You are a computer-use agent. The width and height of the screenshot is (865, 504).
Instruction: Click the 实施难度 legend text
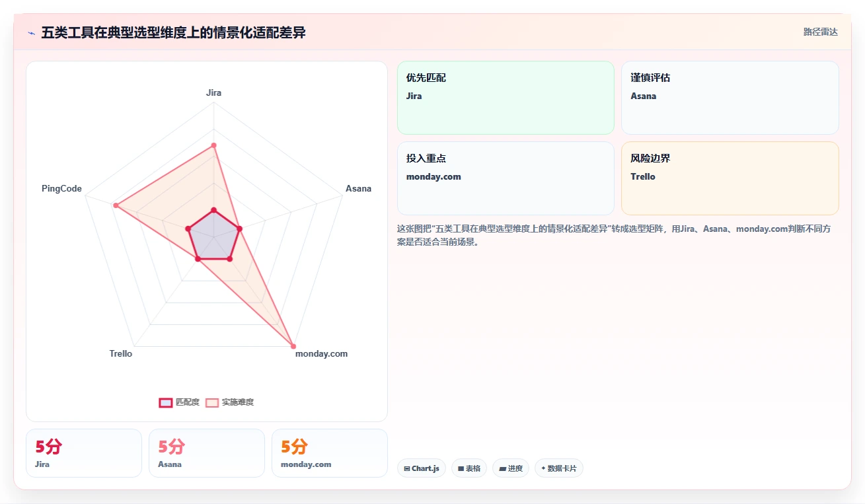click(238, 402)
